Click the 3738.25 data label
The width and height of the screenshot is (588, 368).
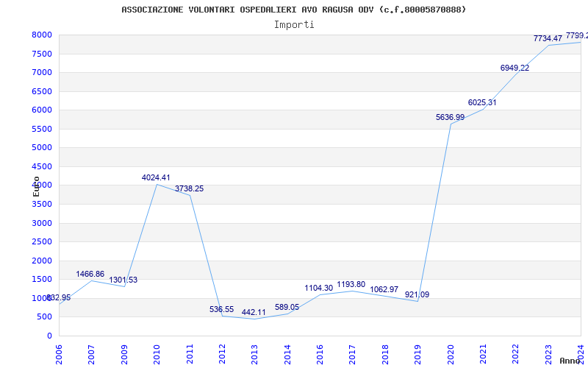click(x=189, y=189)
